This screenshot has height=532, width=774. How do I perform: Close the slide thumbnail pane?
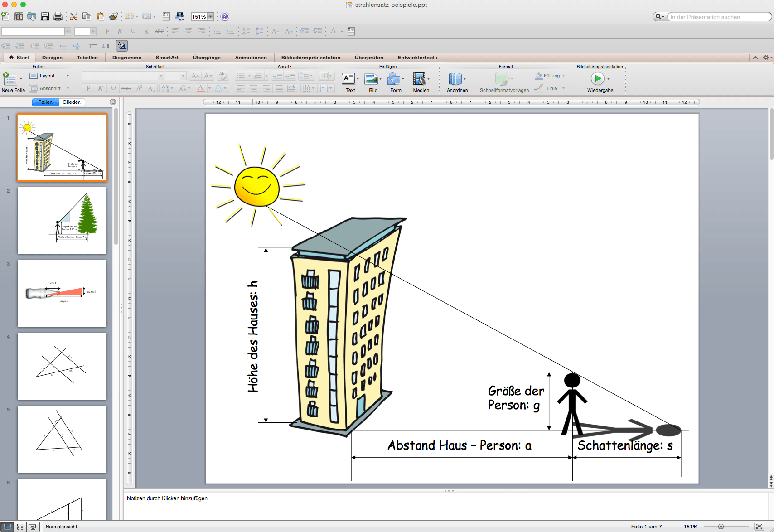(x=113, y=102)
